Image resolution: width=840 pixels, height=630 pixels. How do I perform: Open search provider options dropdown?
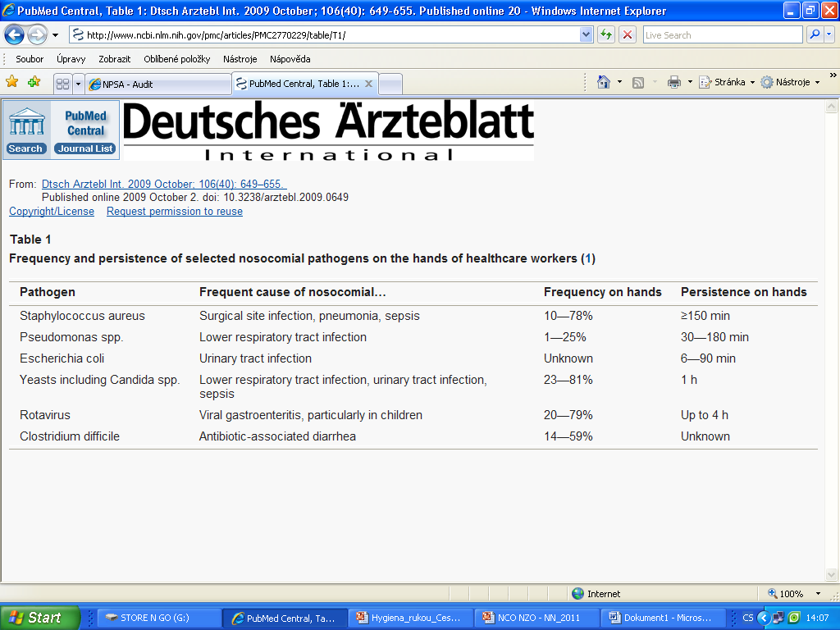tap(829, 34)
